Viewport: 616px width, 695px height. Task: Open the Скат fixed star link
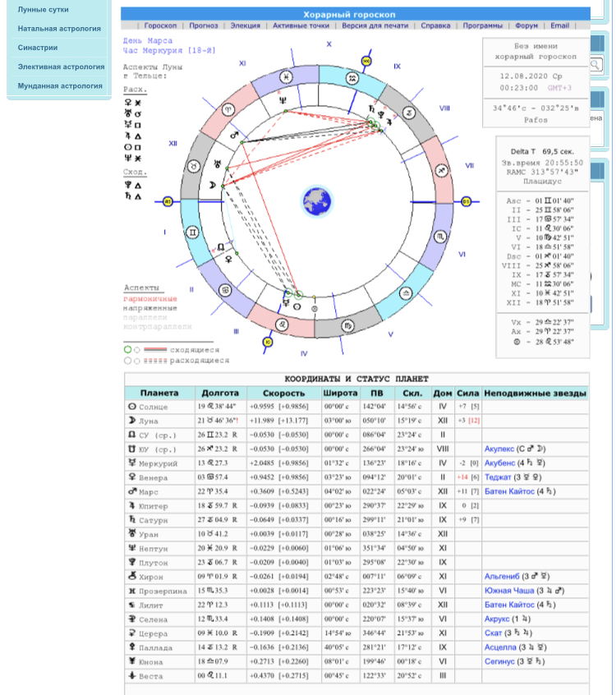(x=494, y=633)
